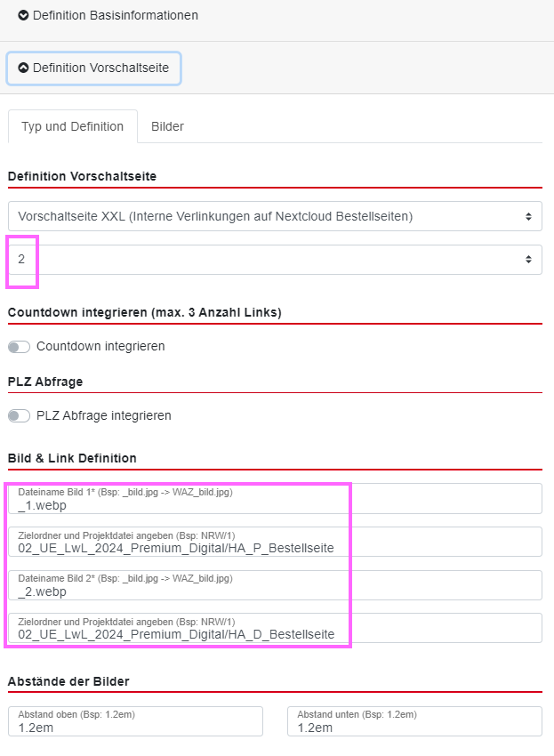Toggle the Countdown integrieren switch
This screenshot has height=756, width=554.
point(19,347)
